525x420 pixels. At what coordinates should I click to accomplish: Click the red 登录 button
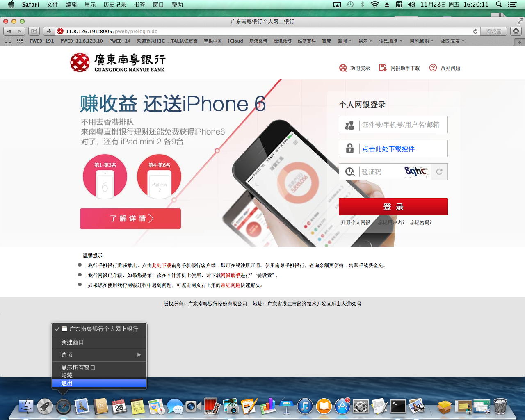point(393,207)
